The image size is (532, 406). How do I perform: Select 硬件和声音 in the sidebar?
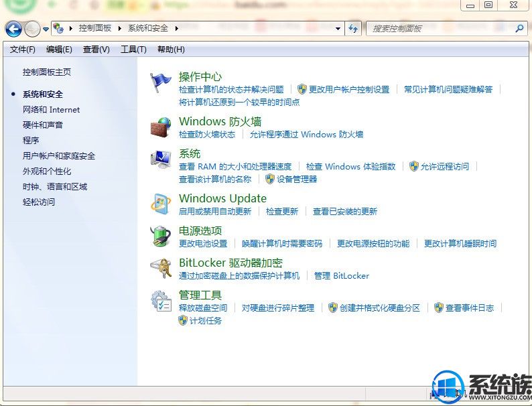[x=43, y=125]
